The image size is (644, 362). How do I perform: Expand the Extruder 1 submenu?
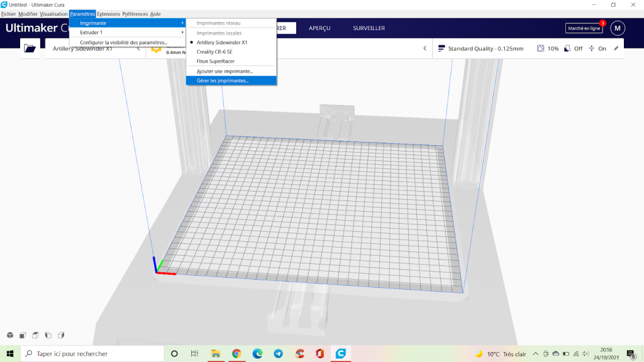127,33
